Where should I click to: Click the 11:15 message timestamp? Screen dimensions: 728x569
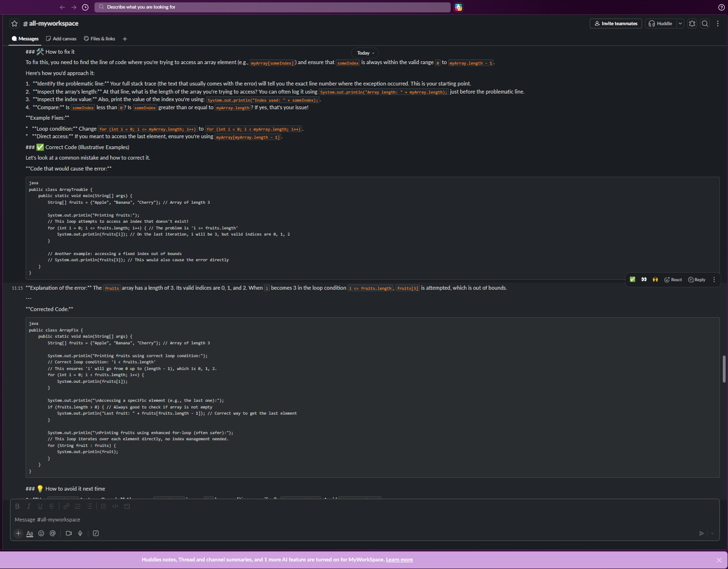(x=17, y=288)
